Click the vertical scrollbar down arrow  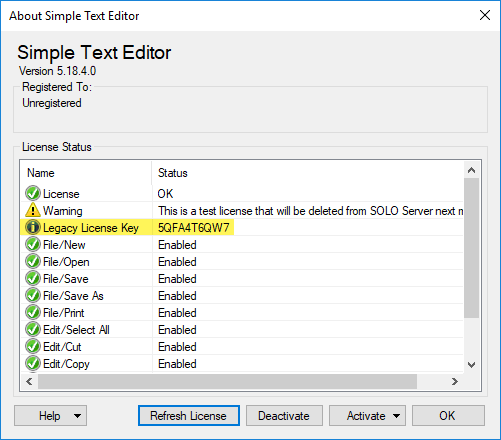point(471,365)
